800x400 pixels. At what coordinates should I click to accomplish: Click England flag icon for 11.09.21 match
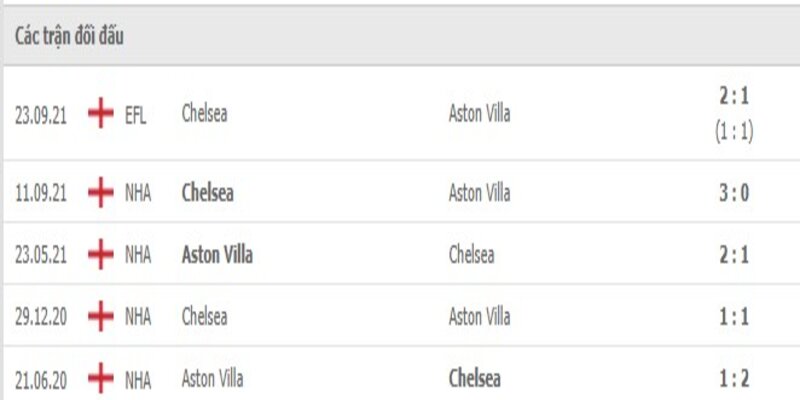pyautogui.click(x=101, y=193)
